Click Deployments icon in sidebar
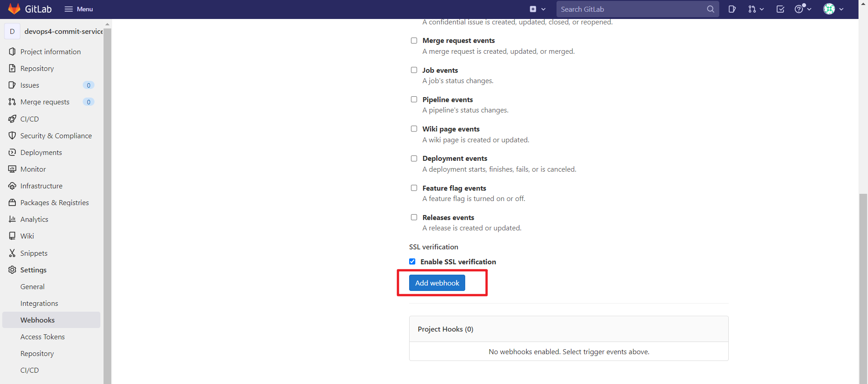The height and width of the screenshot is (384, 868). tap(12, 152)
